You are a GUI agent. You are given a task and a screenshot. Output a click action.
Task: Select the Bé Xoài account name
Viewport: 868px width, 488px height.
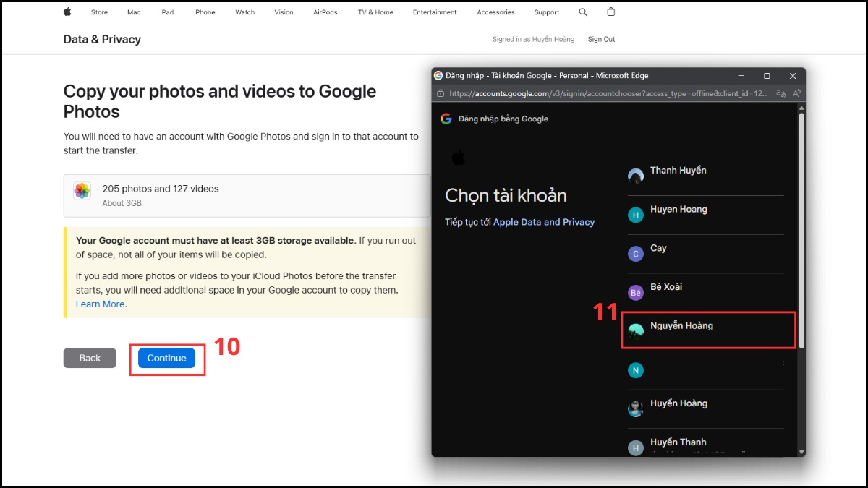tap(666, 287)
